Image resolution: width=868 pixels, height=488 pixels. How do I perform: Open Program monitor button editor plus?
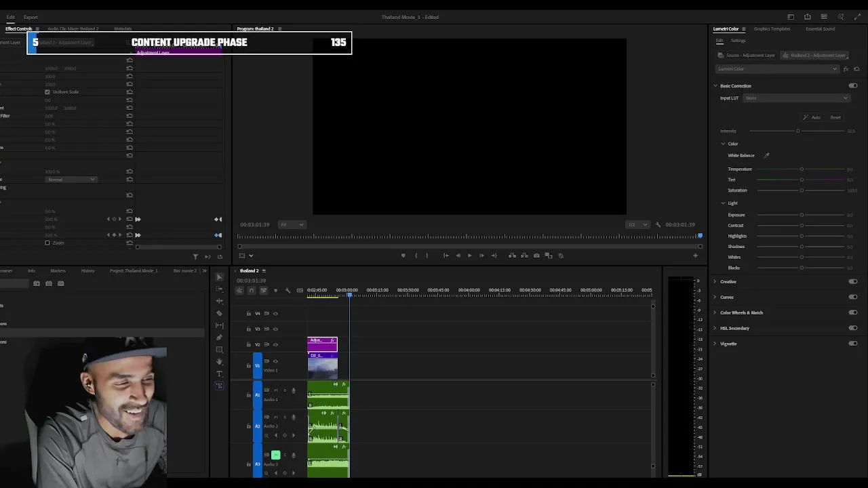(x=695, y=256)
